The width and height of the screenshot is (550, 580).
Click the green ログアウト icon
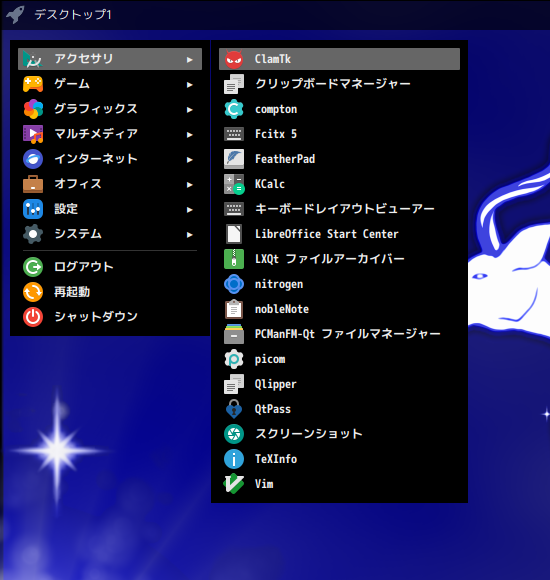click(x=33, y=267)
